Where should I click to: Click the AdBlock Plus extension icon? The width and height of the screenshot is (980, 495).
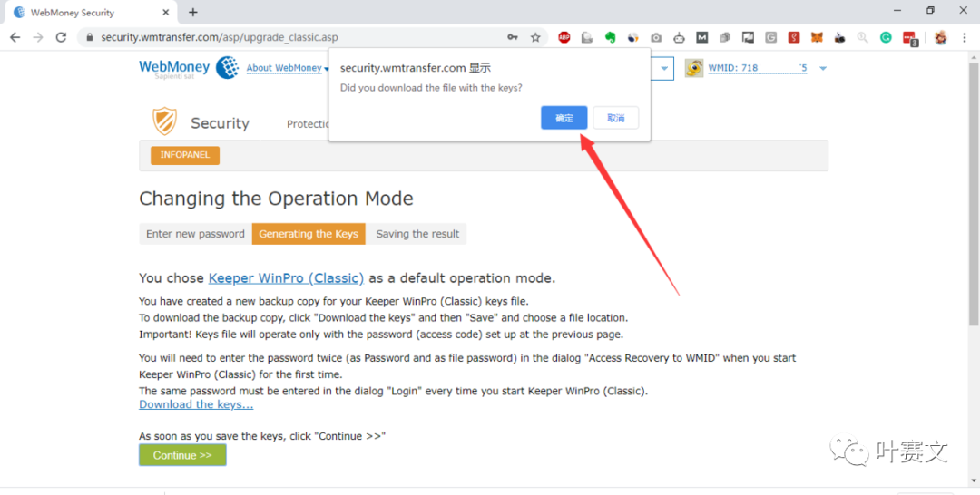[564, 37]
